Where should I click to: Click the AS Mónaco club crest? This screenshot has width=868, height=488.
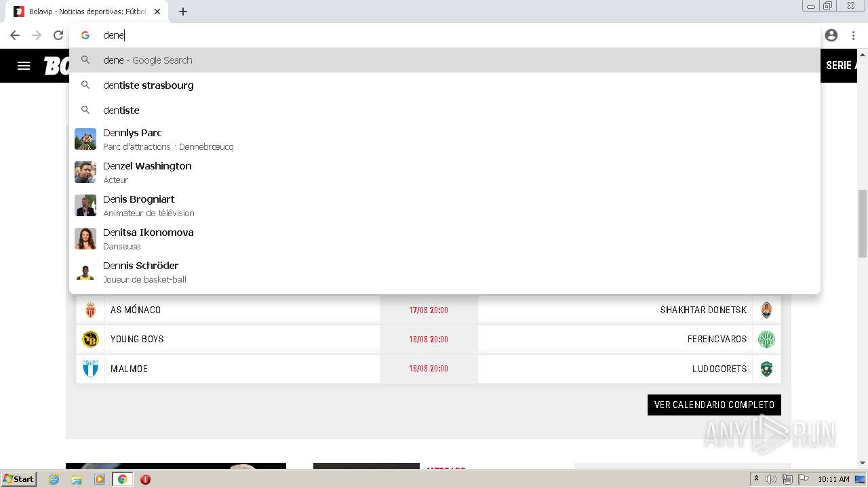pos(90,310)
